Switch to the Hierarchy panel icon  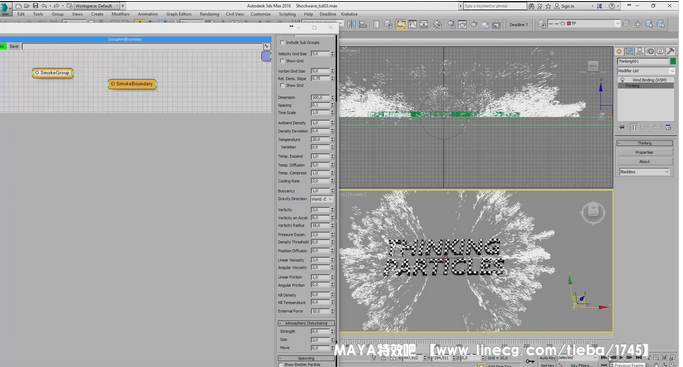[x=640, y=51]
